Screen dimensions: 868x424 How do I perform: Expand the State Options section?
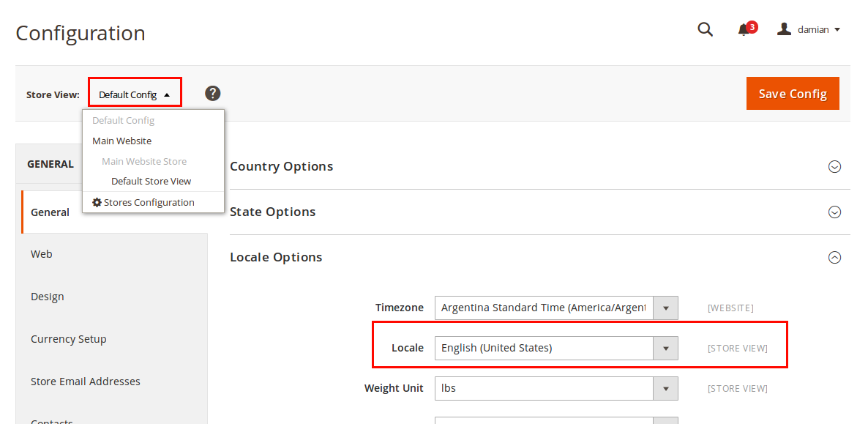pos(834,212)
